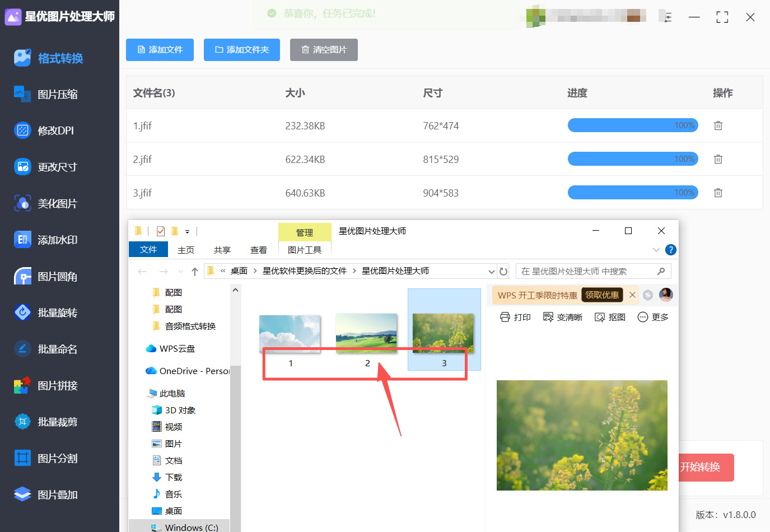Select the image thumbnail named 2

[366, 333]
